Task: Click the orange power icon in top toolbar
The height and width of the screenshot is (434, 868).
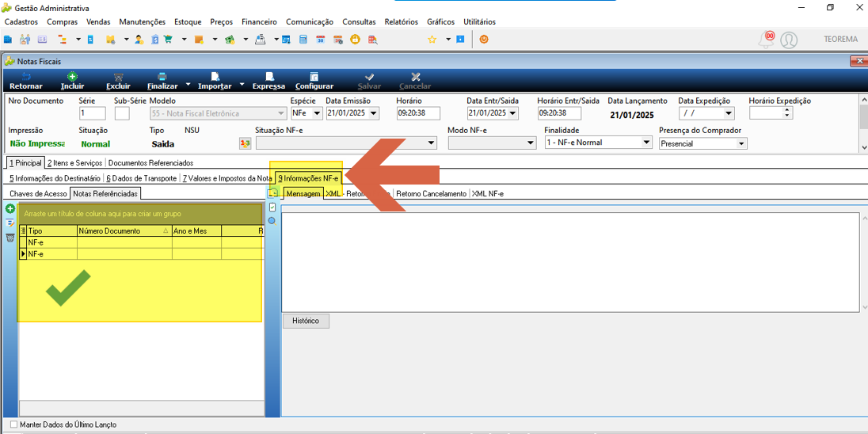Action: [x=484, y=40]
